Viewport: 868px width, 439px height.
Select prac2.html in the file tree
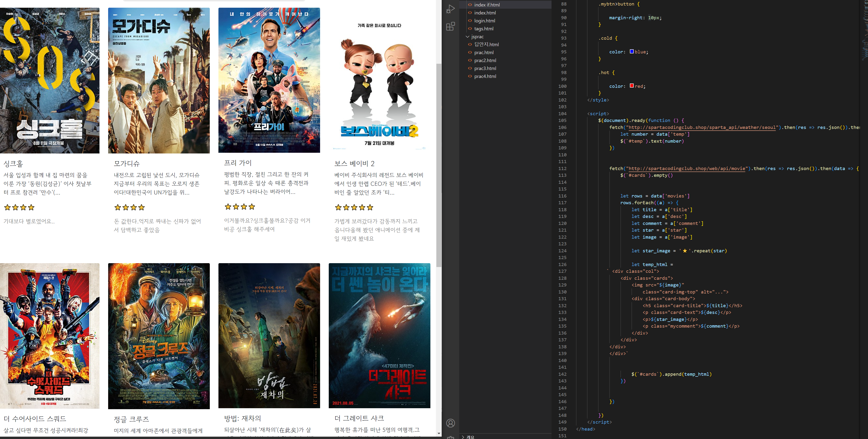pos(485,60)
